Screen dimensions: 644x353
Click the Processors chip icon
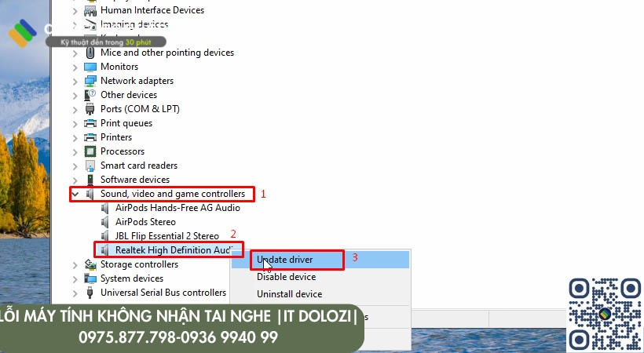coord(90,151)
